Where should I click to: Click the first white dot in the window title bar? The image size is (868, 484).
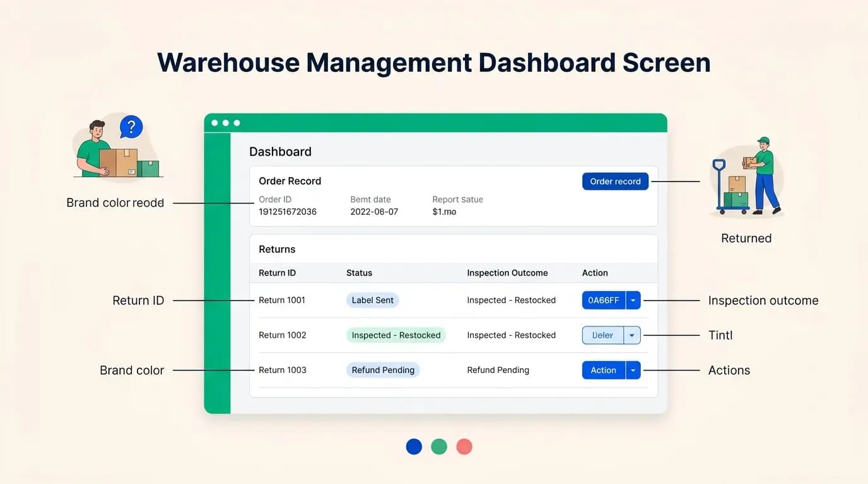(x=214, y=123)
